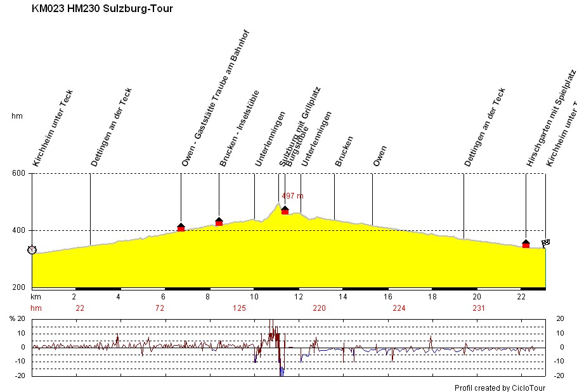Select the plain Brucken label on the descent
Viewport: 577px width, 392px height.
pos(344,151)
